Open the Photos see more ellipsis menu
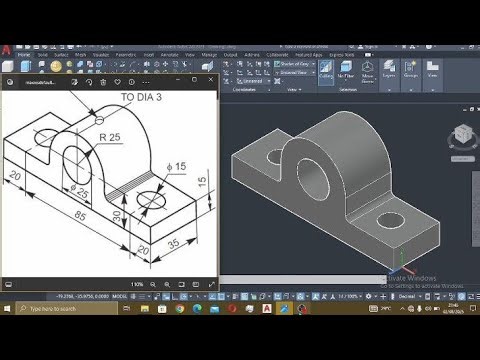This screenshot has height=360, width=480. click(x=146, y=82)
